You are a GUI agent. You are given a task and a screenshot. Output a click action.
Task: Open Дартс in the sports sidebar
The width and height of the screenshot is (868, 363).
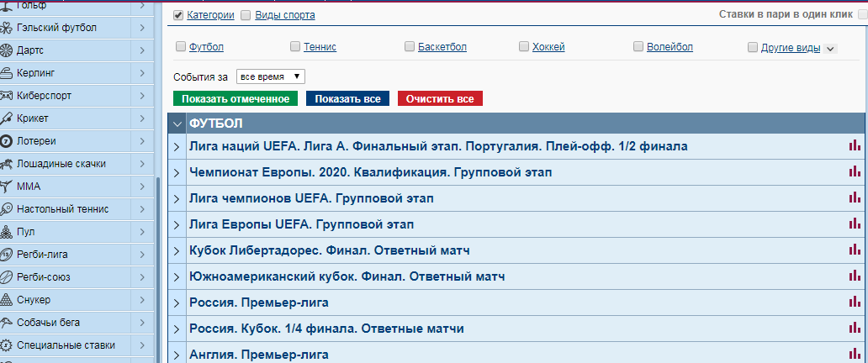(x=30, y=50)
